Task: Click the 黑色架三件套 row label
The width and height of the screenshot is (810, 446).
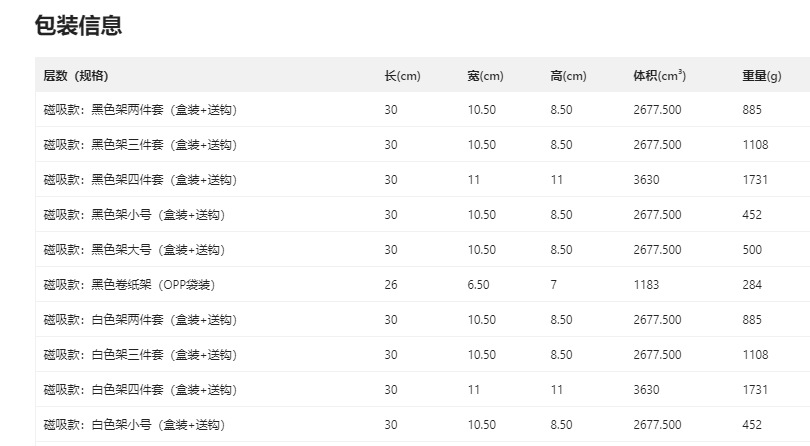Action: tap(140, 145)
